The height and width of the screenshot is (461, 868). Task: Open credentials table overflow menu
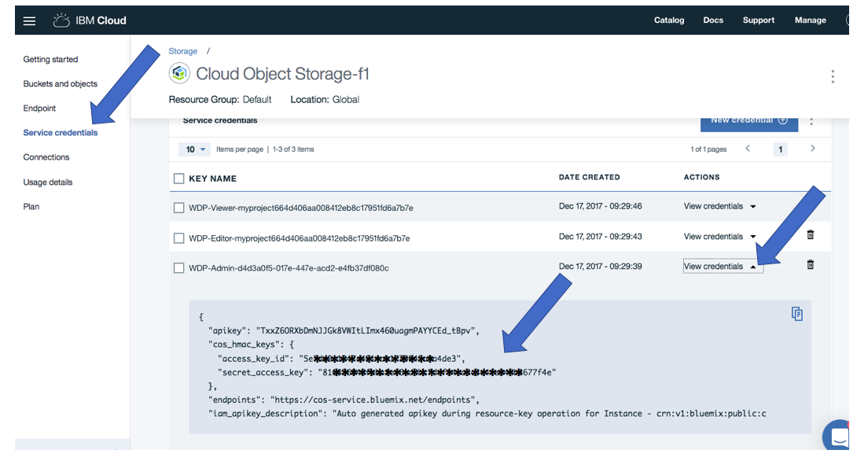(x=811, y=121)
